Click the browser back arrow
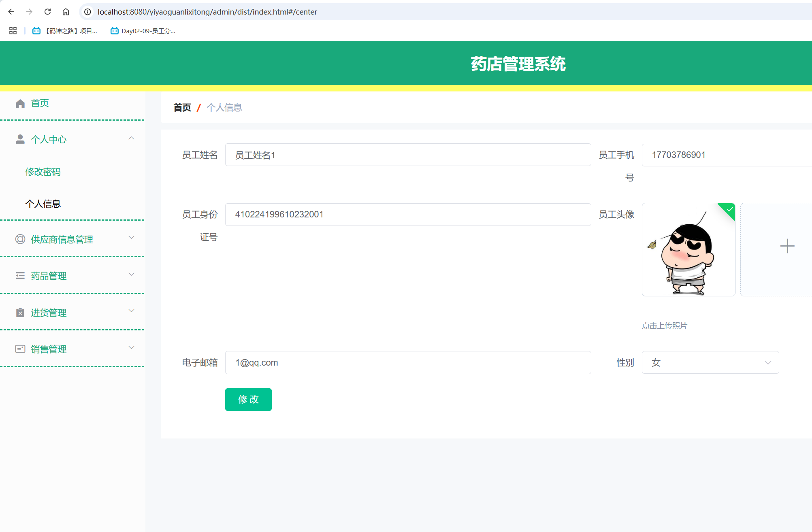812x532 pixels. 11,12
